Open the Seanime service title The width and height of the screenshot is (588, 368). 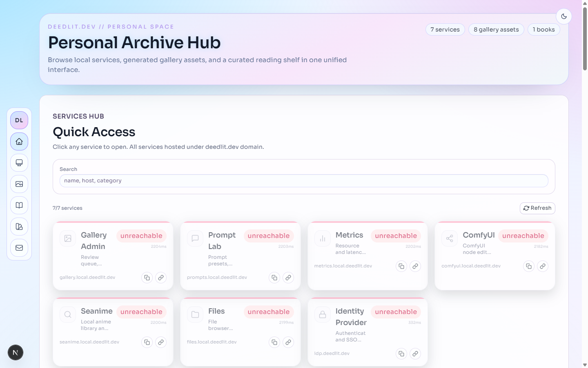(97, 311)
